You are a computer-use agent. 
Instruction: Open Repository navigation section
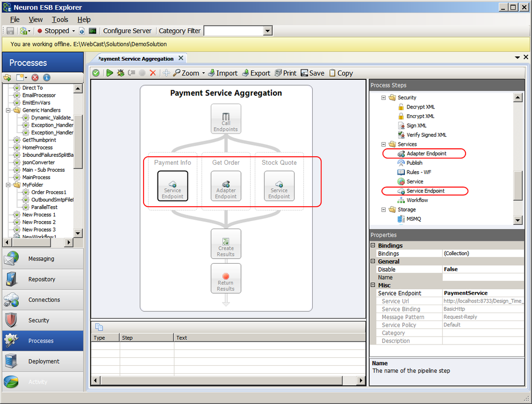43,279
